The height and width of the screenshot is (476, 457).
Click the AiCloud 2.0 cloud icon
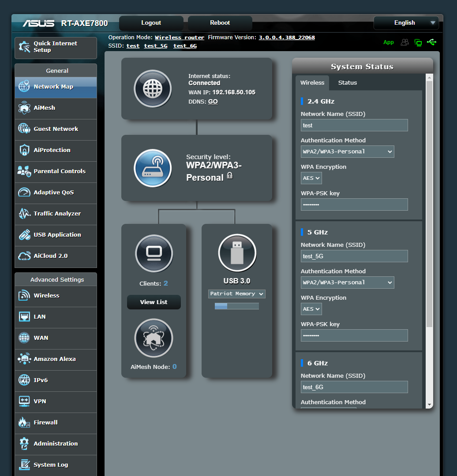(24, 256)
